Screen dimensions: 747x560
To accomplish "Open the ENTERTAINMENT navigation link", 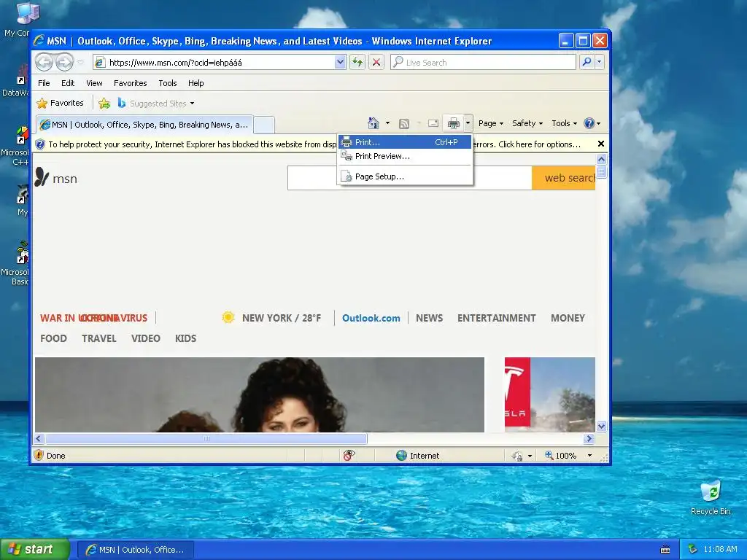I will point(496,318).
